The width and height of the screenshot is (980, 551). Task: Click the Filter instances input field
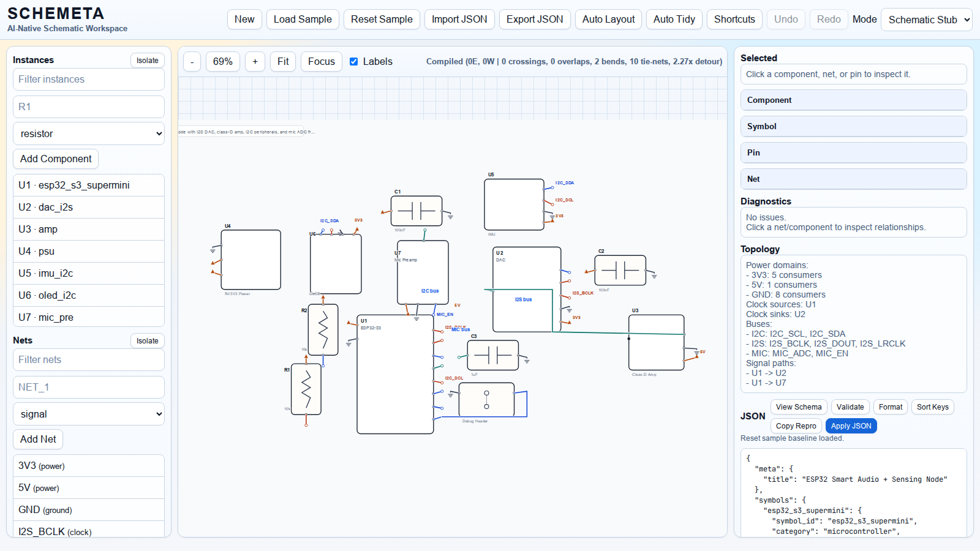[89, 79]
